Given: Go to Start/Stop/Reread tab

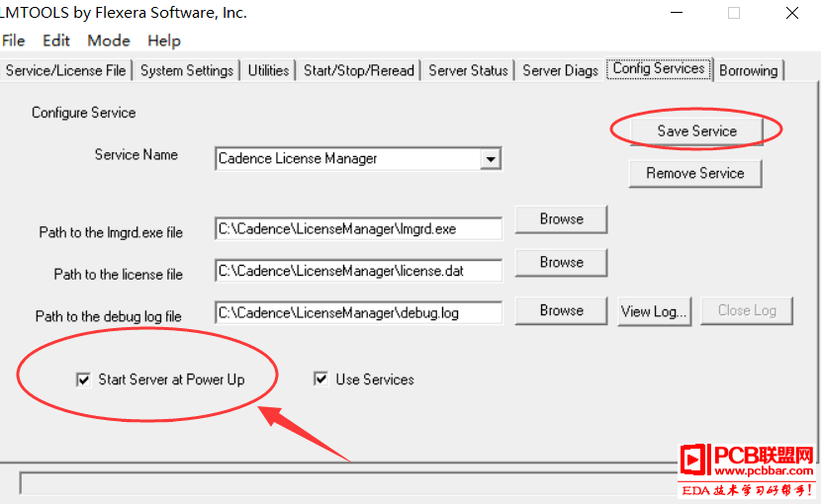Looking at the screenshot, I should coord(359,70).
